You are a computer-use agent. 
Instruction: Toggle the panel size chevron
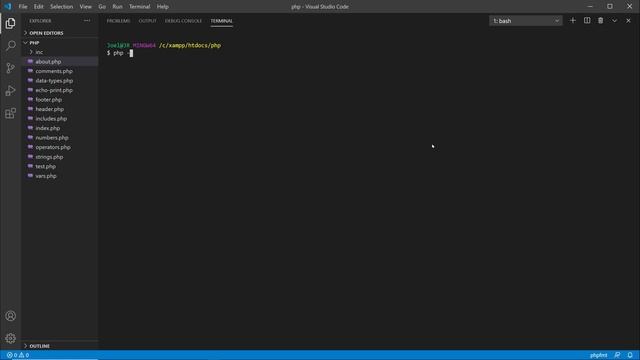click(x=614, y=20)
